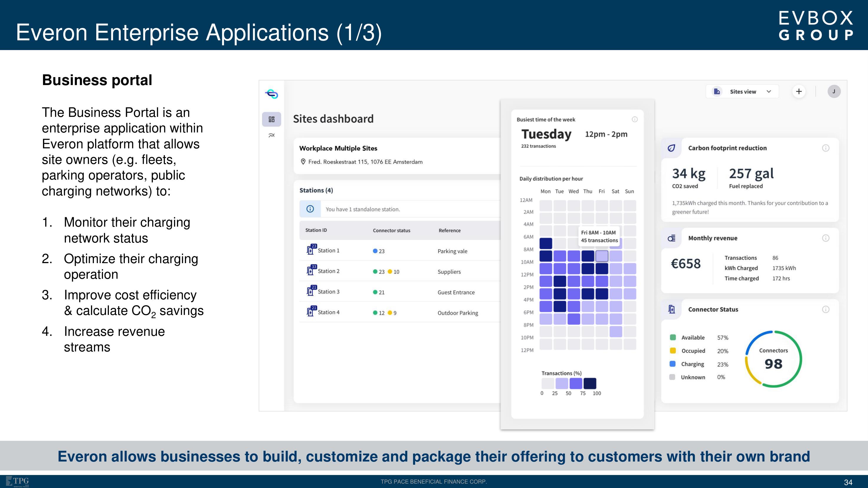Click the Unknown grey legend square
868x488 pixels.
(672, 377)
